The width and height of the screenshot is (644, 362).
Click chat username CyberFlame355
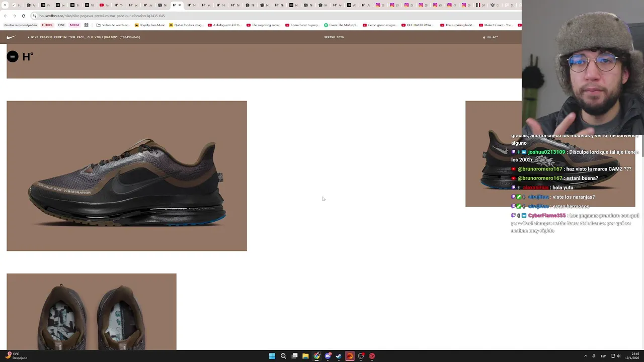(x=547, y=216)
